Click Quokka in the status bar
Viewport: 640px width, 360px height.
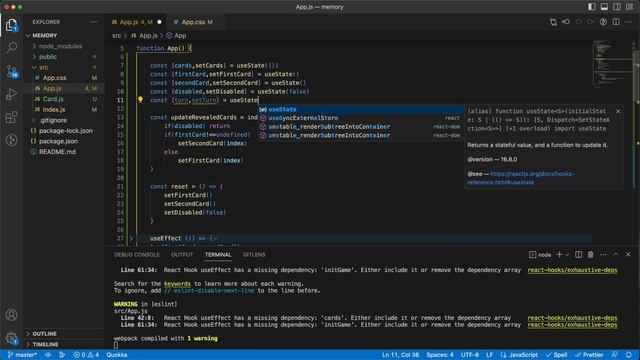point(117,355)
